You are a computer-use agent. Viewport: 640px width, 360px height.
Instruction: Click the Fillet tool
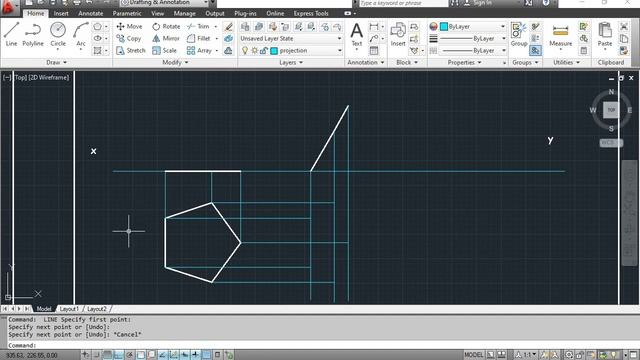pos(199,38)
